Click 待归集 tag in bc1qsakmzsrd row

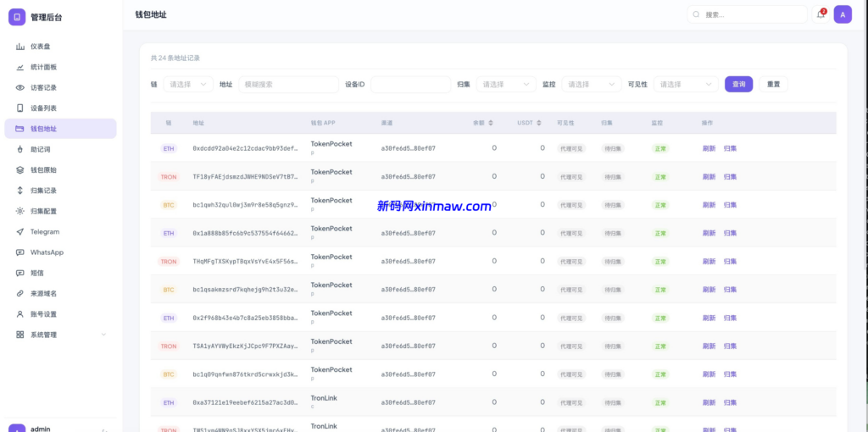(x=613, y=290)
